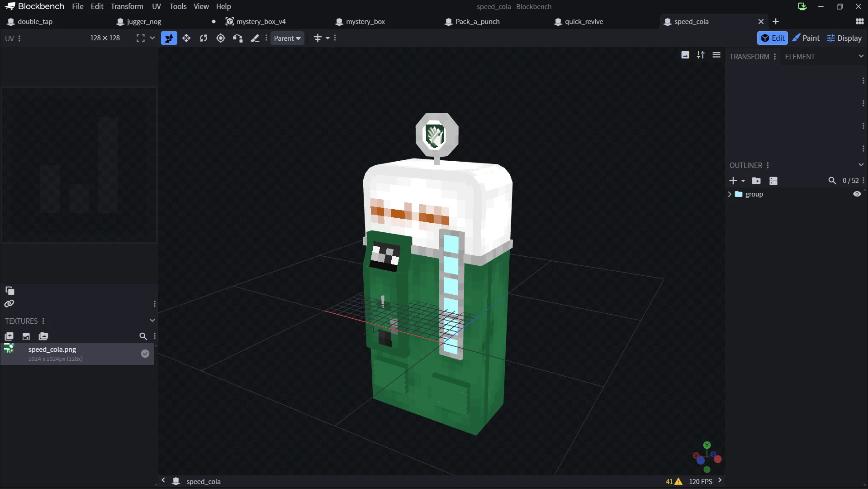Search the Outliner with magnifier icon

click(832, 181)
